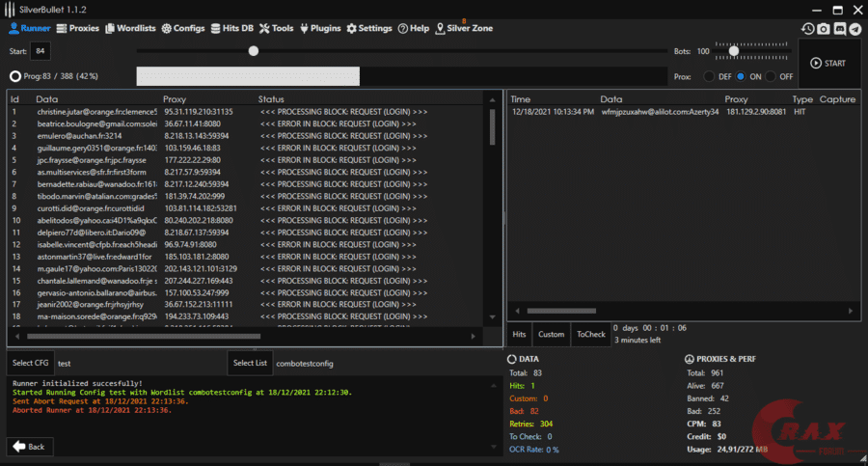Click the camera screenshot icon
This screenshot has height=466, width=868.
[x=824, y=29]
